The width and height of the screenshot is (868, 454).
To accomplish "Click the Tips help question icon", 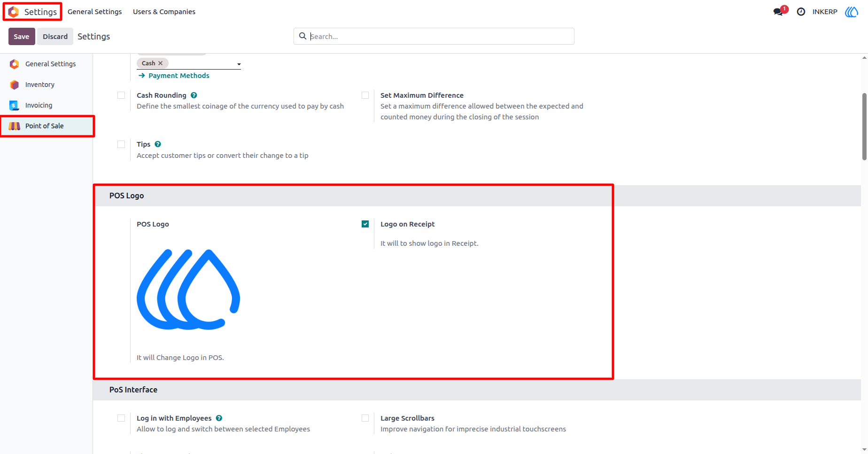I will tap(158, 144).
